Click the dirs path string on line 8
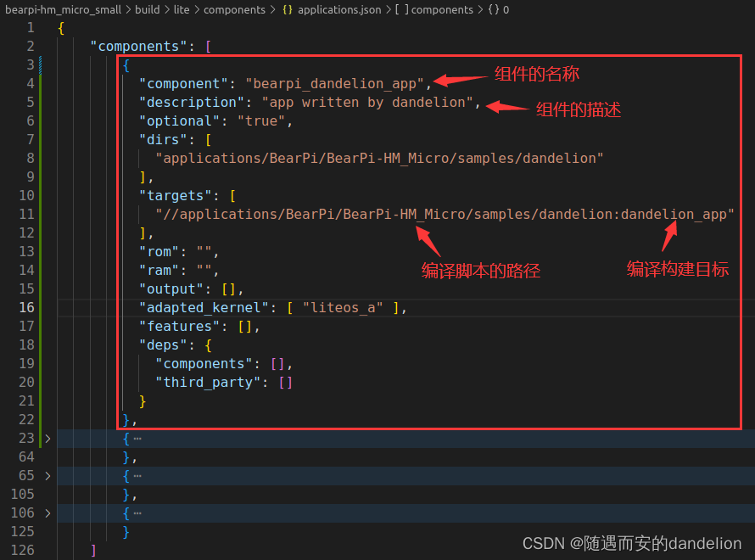Viewport: 755px width, 560px height. (x=379, y=159)
